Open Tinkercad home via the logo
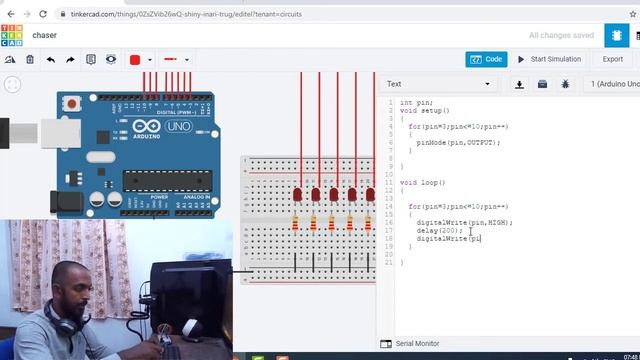 (12, 35)
